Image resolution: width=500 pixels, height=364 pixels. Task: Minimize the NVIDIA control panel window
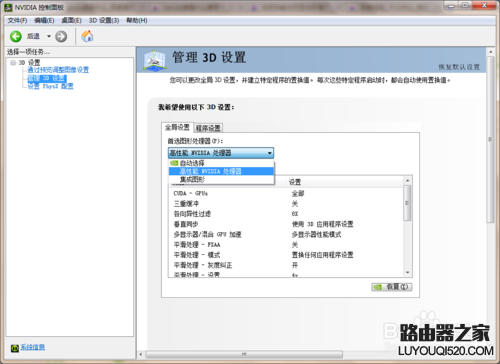click(x=451, y=5)
